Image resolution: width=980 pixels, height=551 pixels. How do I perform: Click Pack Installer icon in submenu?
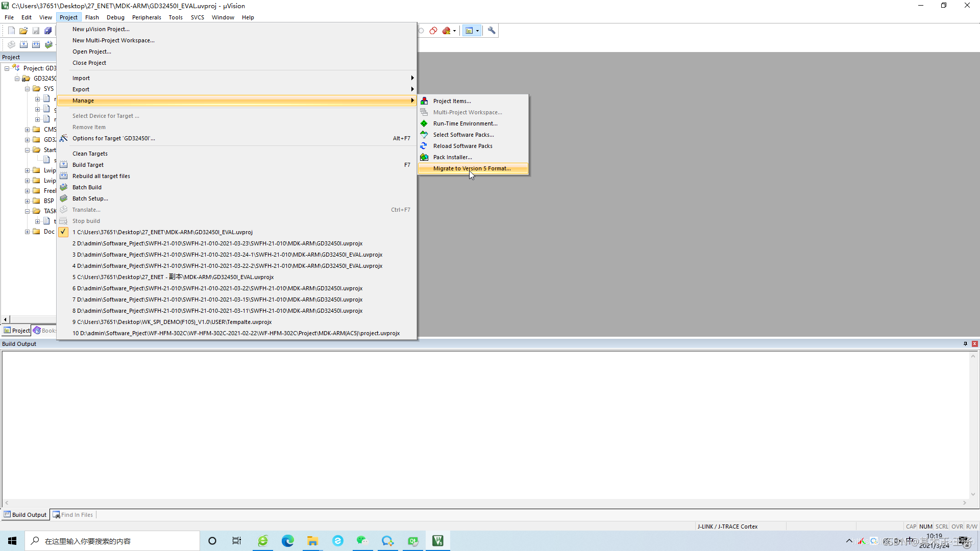pyautogui.click(x=424, y=157)
